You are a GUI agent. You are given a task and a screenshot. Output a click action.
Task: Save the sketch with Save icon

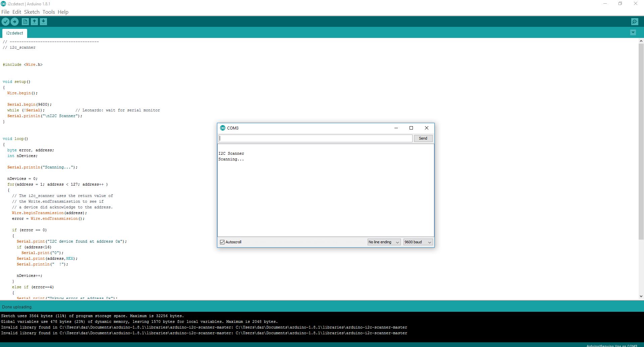click(43, 22)
